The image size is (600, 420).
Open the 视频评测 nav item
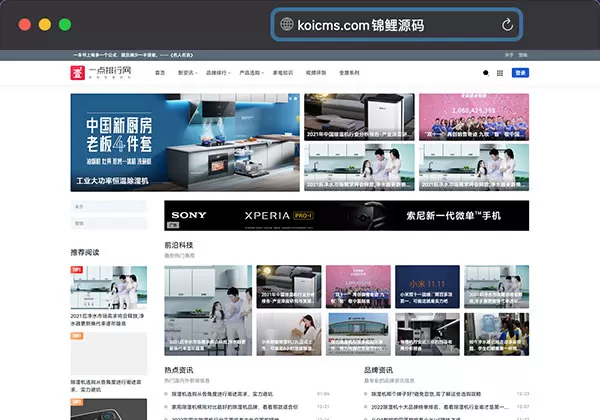click(x=316, y=73)
